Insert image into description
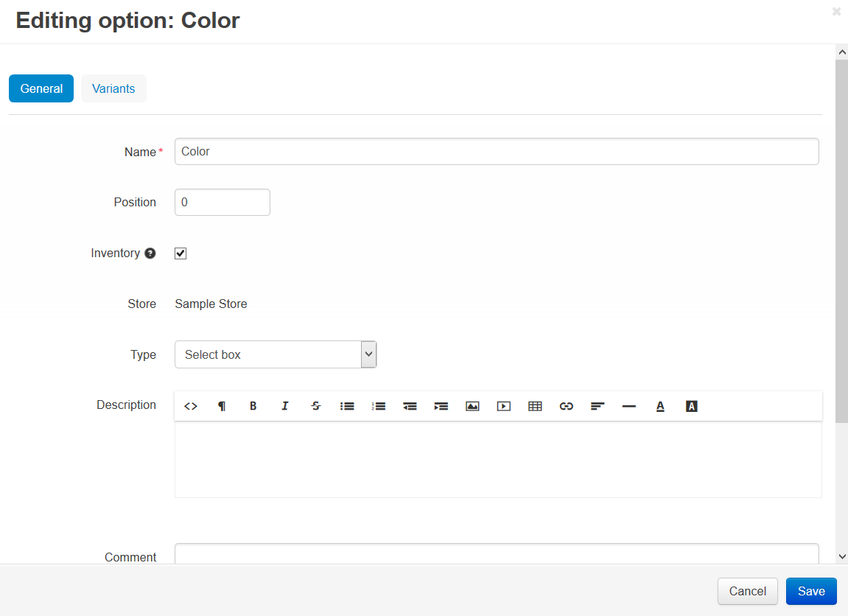848x616 pixels. tap(473, 406)
